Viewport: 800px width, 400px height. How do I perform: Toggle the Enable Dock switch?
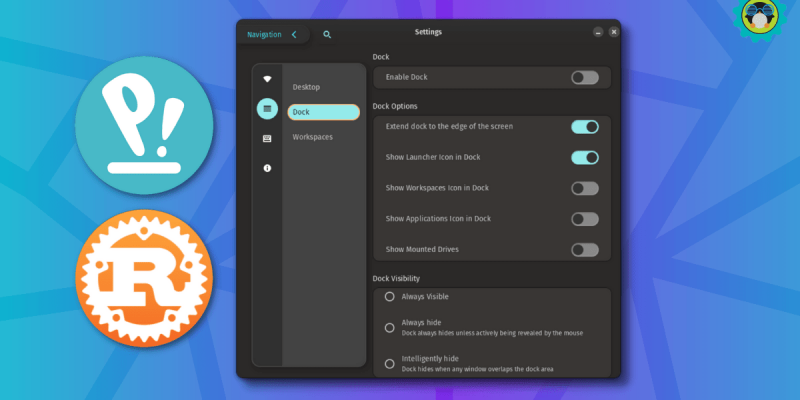(x=585, y=78)
